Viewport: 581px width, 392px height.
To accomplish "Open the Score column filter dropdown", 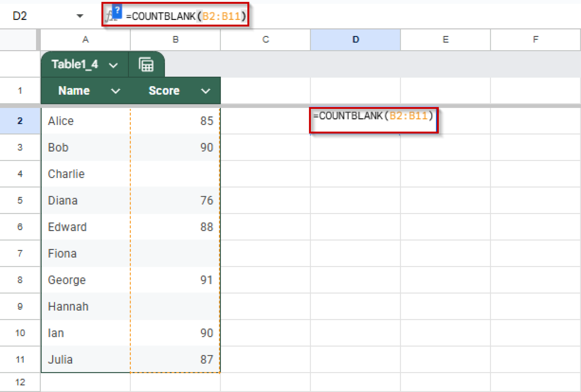I will 206,91.
